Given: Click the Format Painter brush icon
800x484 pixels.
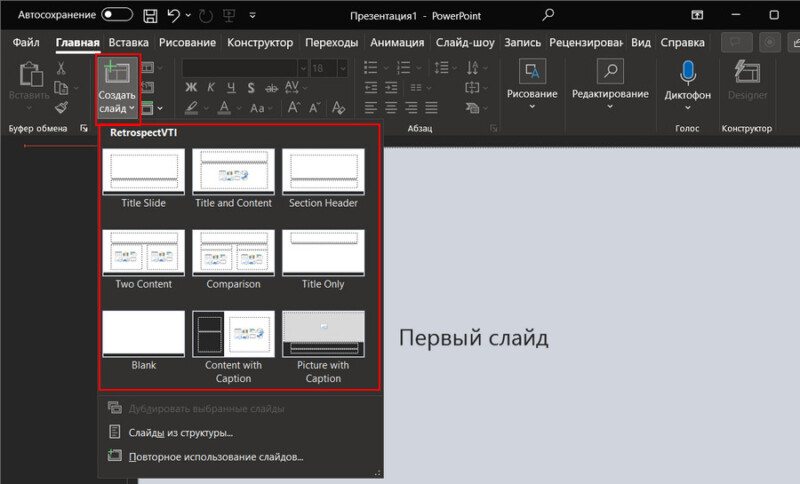Looking at the screenshot, I should pos(61,108).
